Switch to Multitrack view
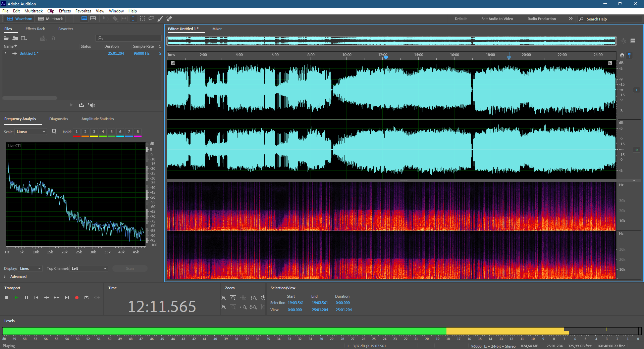644x349 pixels. [51, 19]
